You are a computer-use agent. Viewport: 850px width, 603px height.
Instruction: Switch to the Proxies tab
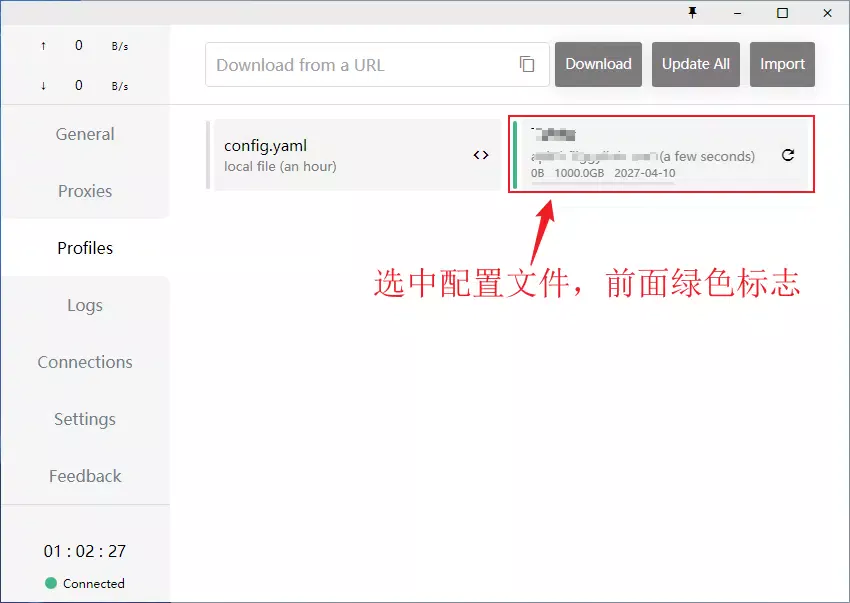click(85, 191)
